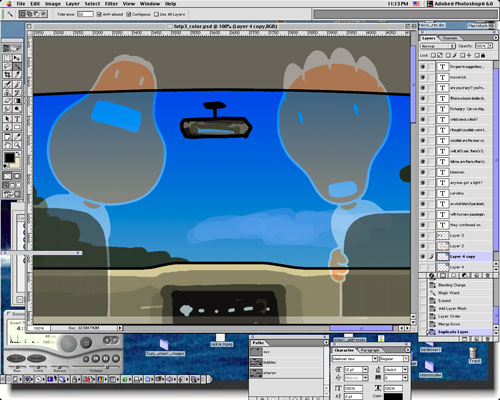Screen dimensions: 500x400
Task: Pick the Gradient tool
Action: 17,100
